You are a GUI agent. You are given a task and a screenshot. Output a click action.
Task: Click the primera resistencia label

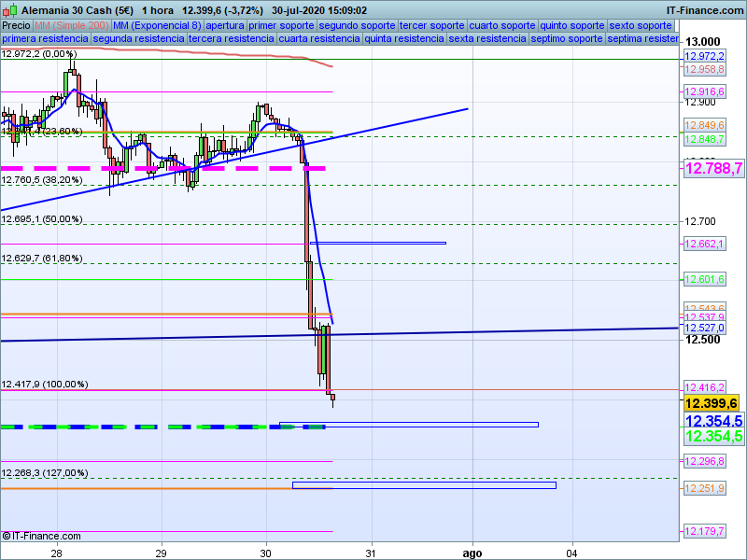[45, 38]
